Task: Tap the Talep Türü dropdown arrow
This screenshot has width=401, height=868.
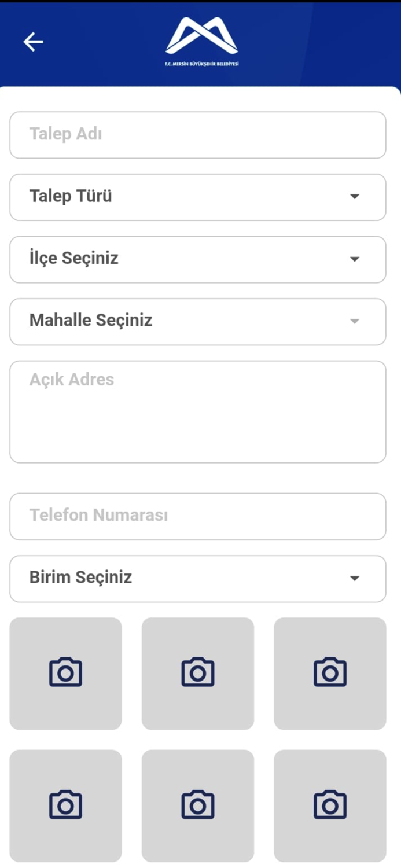Action: point(355,197)
